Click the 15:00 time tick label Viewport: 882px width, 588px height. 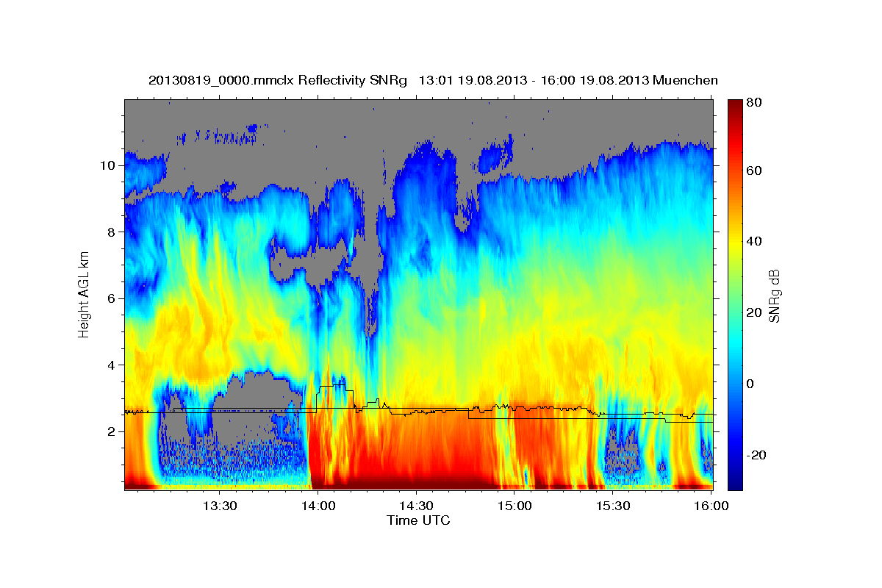tap(514, 506)
